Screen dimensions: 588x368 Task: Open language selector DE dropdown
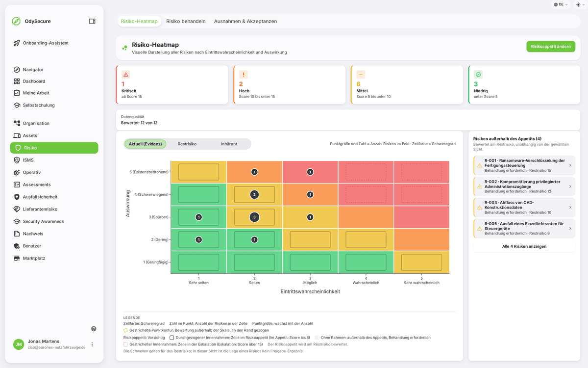(x=561, y=4)
